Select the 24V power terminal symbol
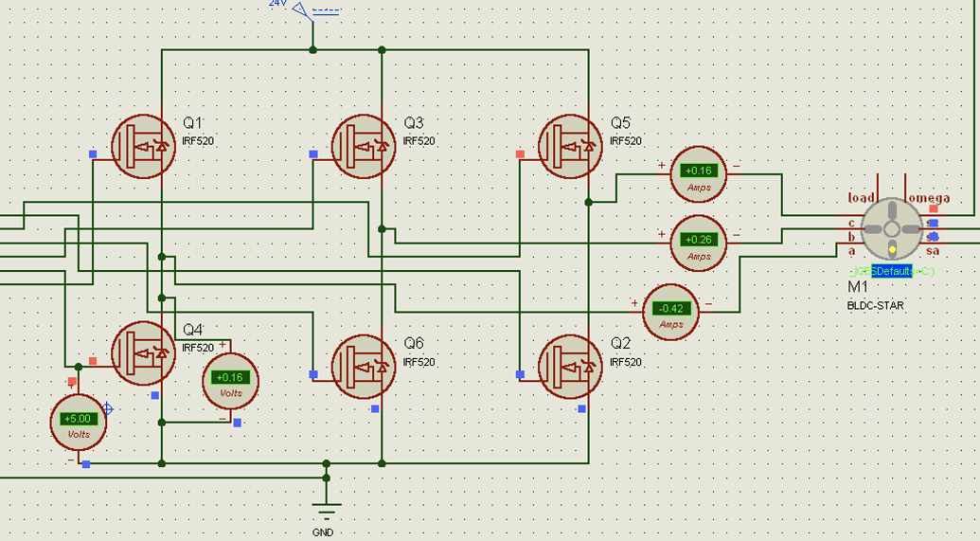This screenshot has width=980, height=541. (x=303, y=11)
